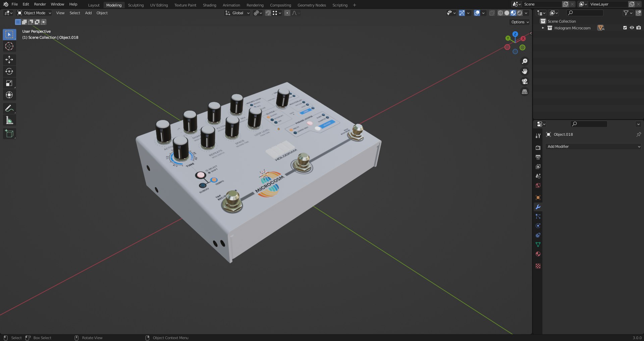Select the Cursor tool in toolbar

(9, 46)
